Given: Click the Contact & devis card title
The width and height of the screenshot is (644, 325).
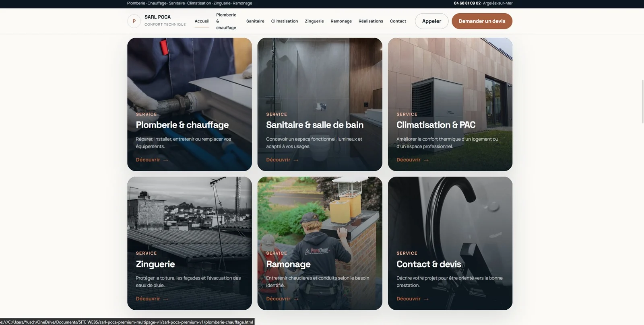Looking at the screenshot, I should coord(429,264).
